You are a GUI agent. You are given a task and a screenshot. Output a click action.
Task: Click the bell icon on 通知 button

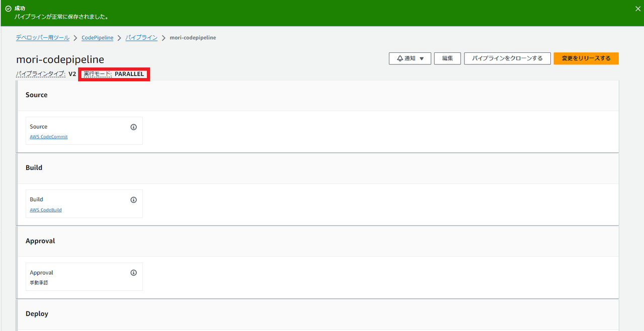(x=400, y=58)
